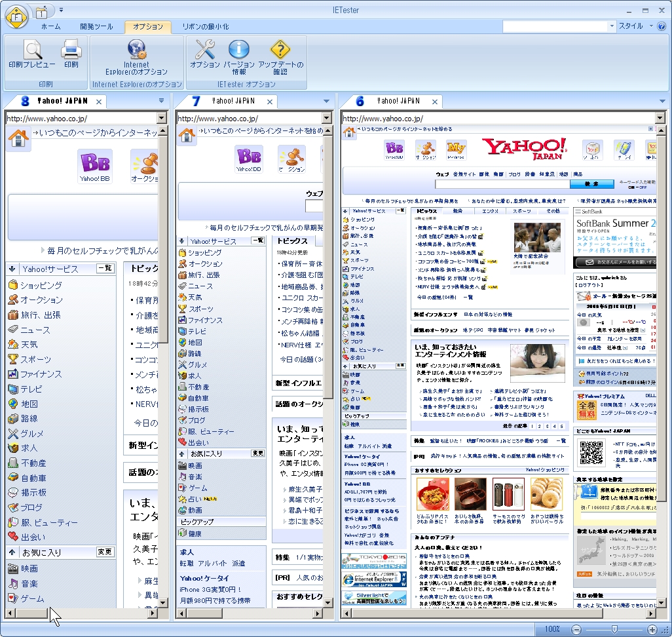Switch to the ホーム ribbon tab
The image size is (672, 637).
coord(51,27)
